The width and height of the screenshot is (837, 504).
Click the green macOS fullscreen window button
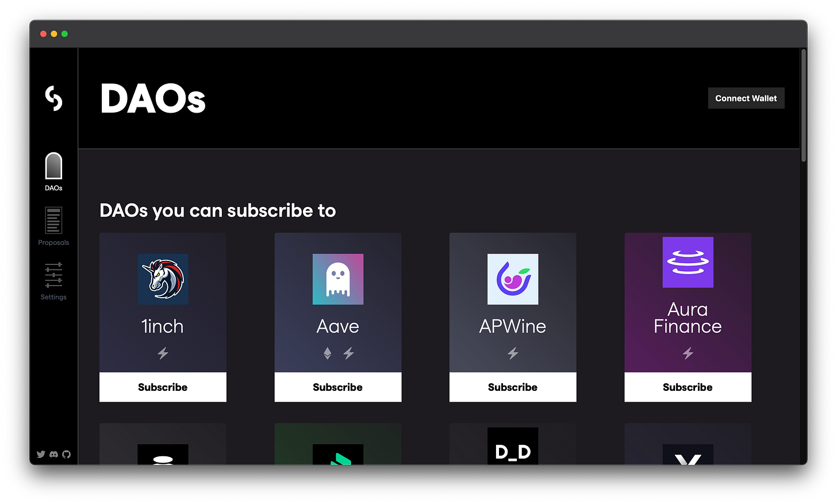click(65, 34)
